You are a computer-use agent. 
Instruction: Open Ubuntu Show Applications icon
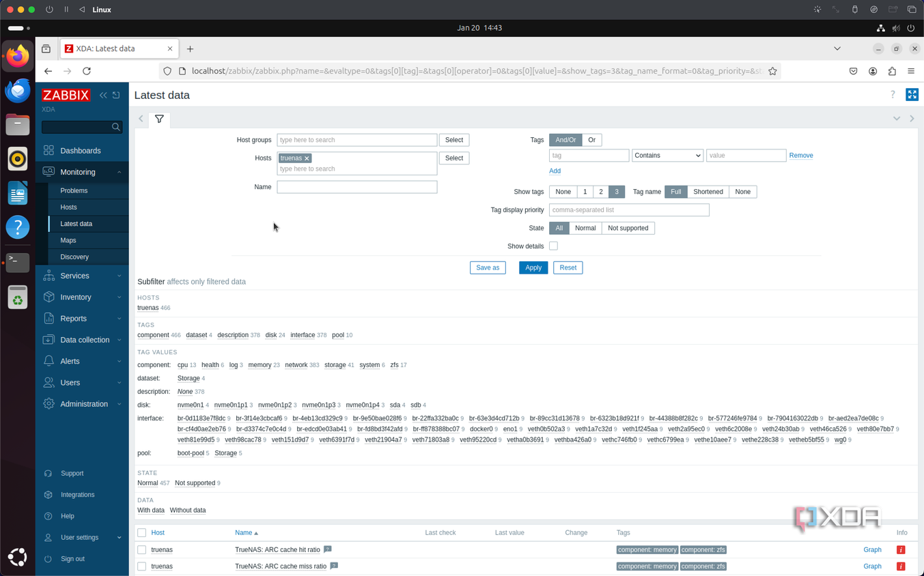click(18, 558)
